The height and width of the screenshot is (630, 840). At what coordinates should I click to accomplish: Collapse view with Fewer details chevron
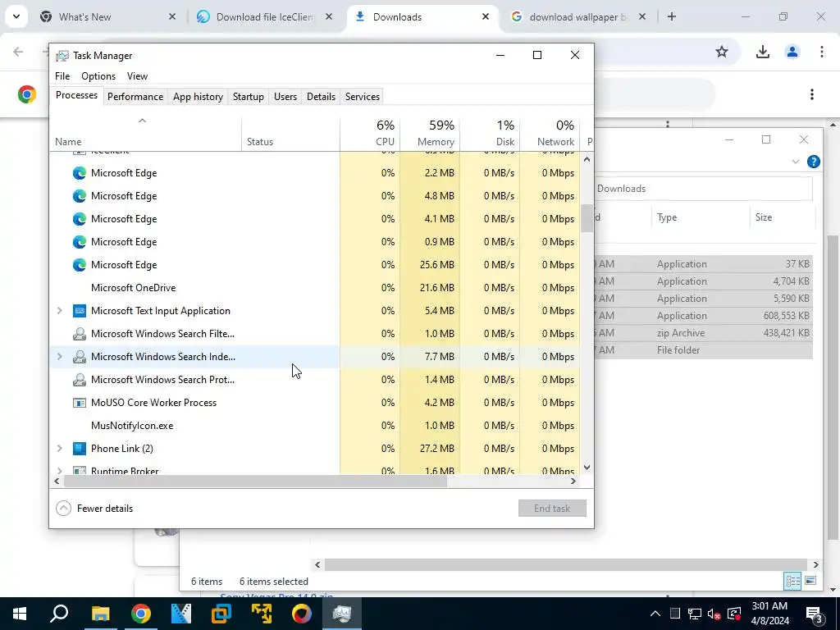click(x=63, y=508)
